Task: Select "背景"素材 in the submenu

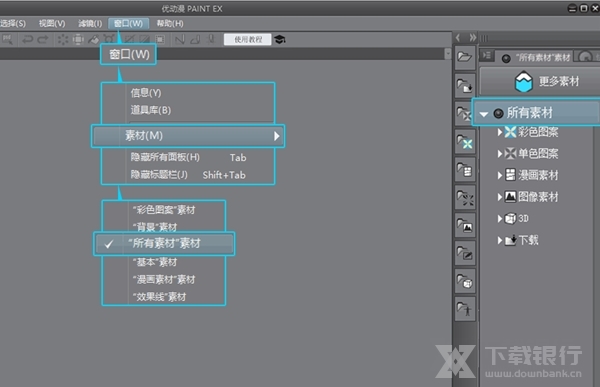Action: (155, 227)
